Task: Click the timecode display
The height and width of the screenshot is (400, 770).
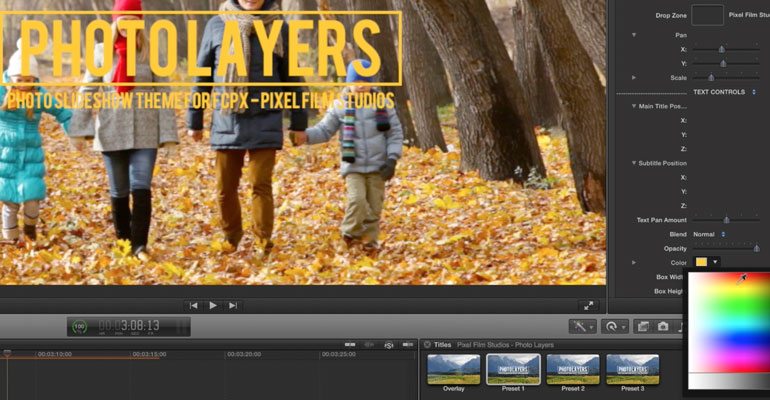Action: pyautogui.click(x=129, y=326)
